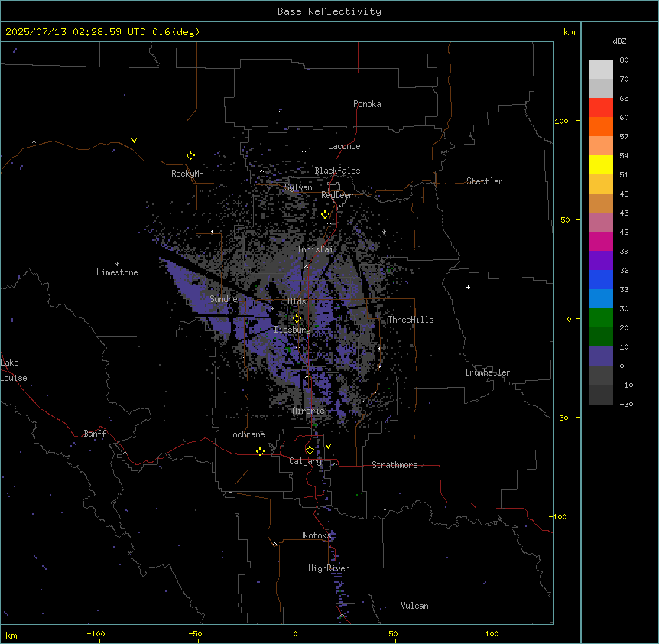Select the slate-purple 10 dBZ legend swatch
Viewport: 659px width, 644px height.
pyautogui.click(x=601, y=356)
